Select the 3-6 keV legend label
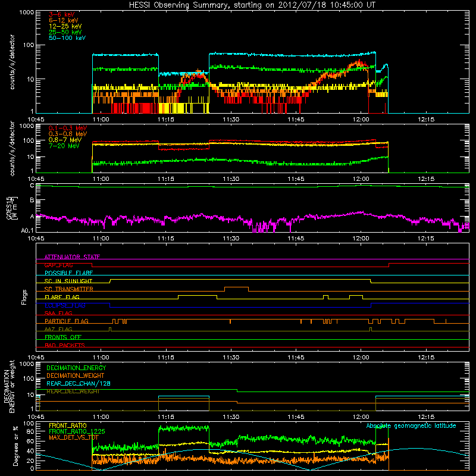This screenshot has width=476, height=476. [61, 14]
